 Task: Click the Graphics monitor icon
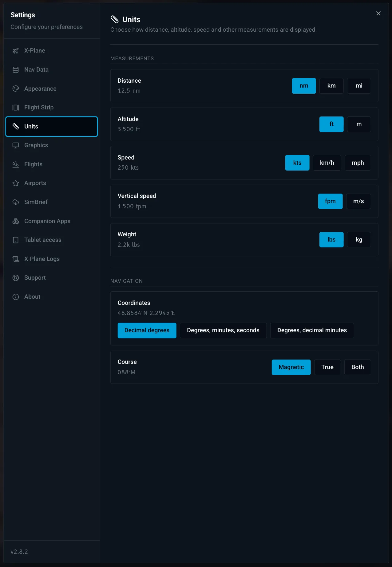click(x=16, y=145)
